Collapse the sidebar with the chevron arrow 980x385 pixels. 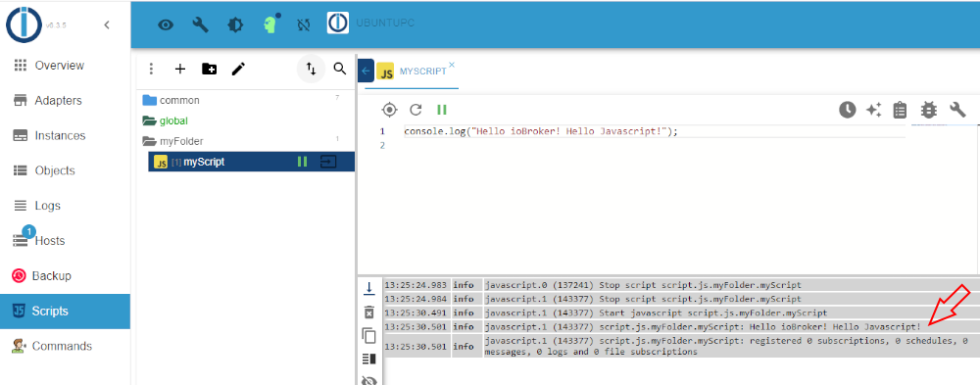pyautogui.click(x=106, y=25)
